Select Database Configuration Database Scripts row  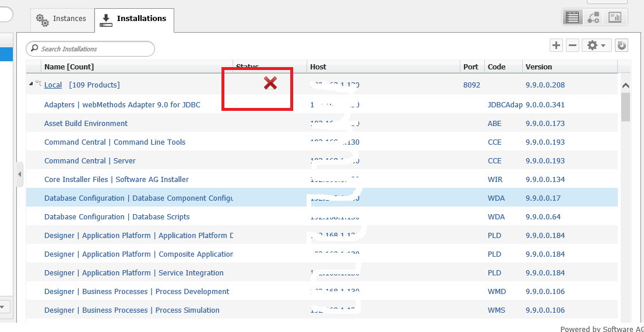(322, 217)
